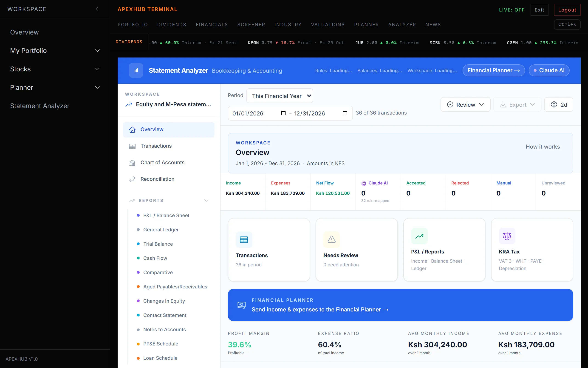Open P&L / Balance Sheet report
Screen dimensions: 588x368
(x=166, y=216)
